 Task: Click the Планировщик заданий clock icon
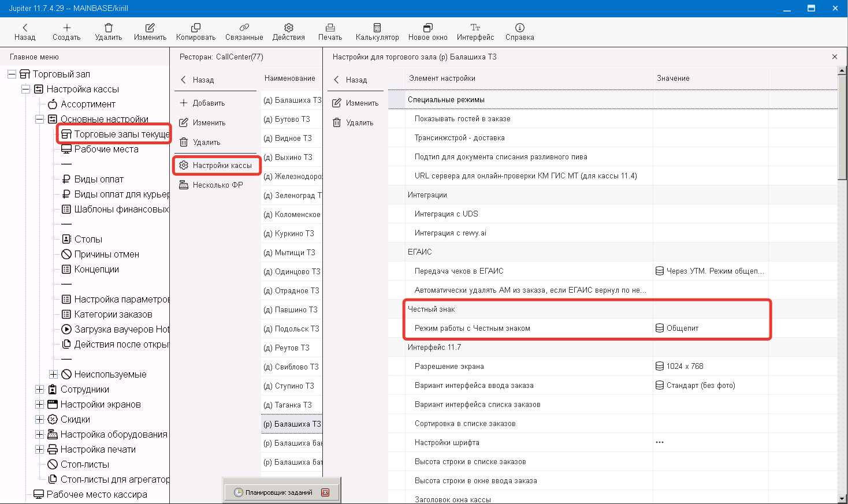[x=239, y=492]
